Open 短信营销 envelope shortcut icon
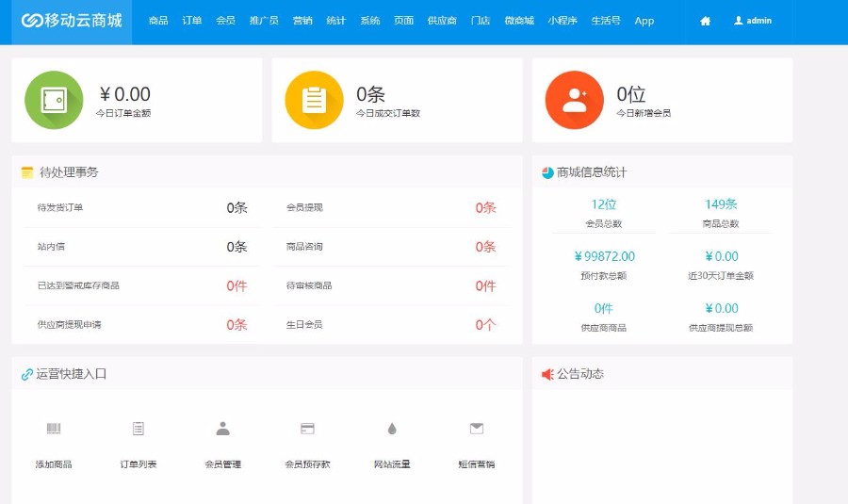The image size is (848, 504). coord(477,429)
